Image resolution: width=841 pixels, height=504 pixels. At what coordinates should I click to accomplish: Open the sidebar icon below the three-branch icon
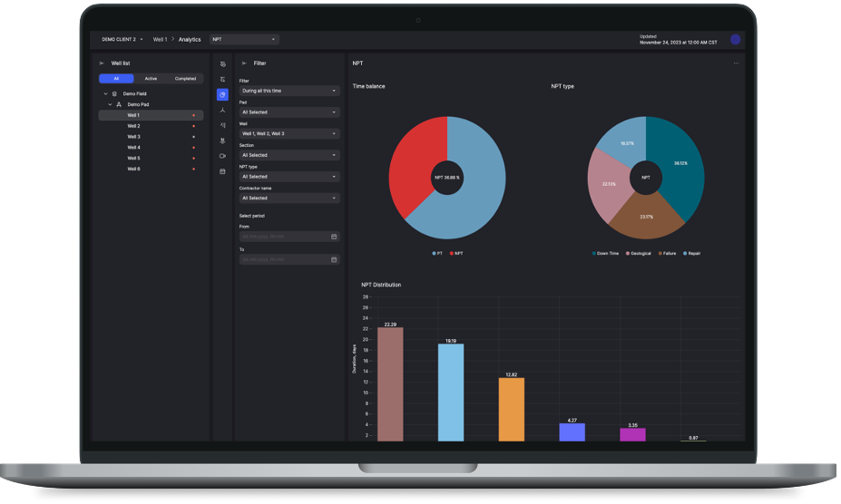(x=222, y=125)
